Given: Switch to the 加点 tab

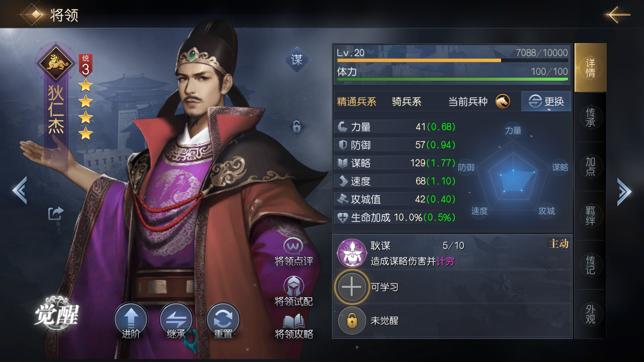Looking at the screenshot, I should 590,166.
